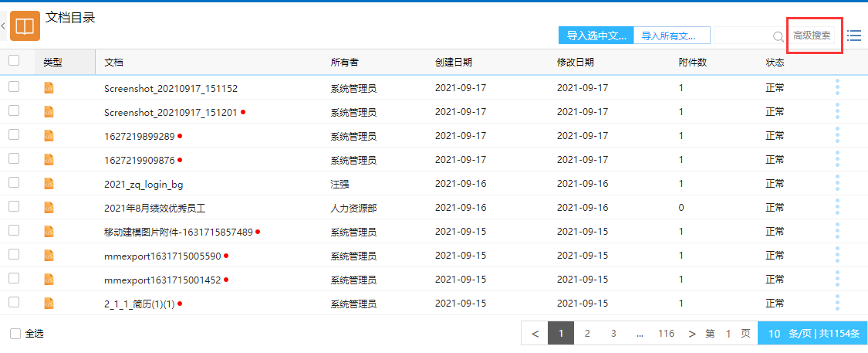Open three-dot menu for 1627219899289 row

tap(837, 136)
